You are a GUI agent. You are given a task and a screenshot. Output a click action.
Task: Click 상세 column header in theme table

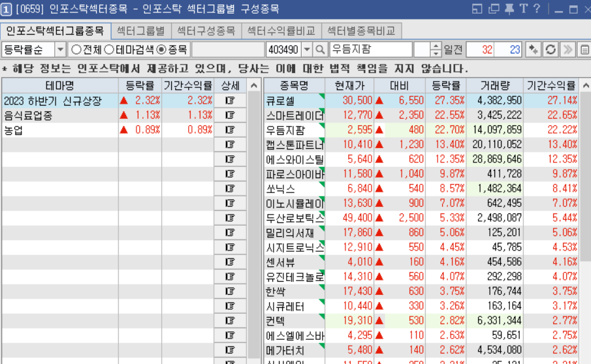click(231, 86)
